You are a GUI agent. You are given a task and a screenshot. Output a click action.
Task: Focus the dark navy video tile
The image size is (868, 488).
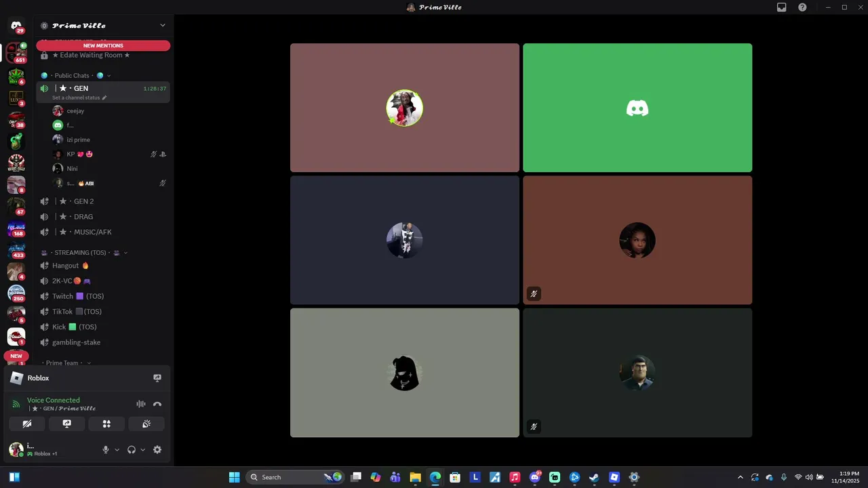405,240
